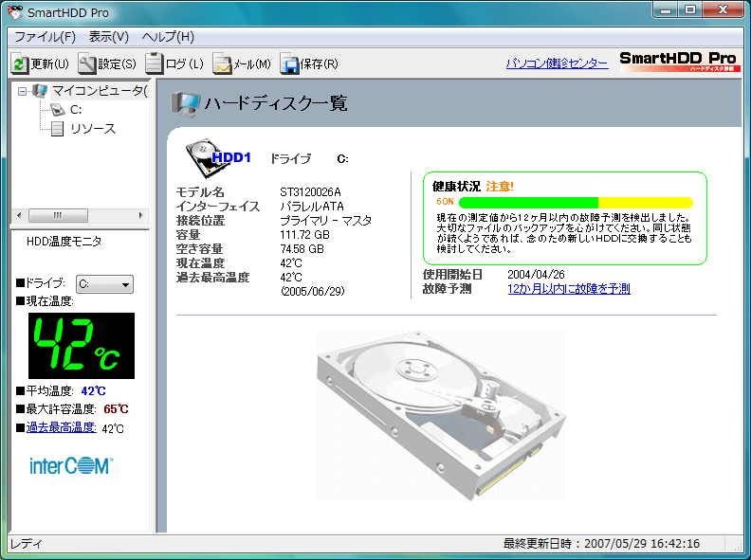This screenshot has height=560, width=751.
Task: Click the (2005/06/29) date text
Action: 312,291
